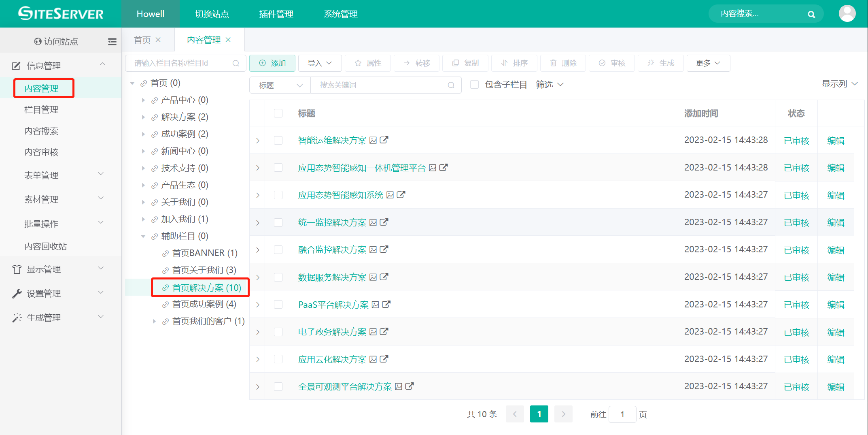Screen dimensions: 868x435
Task: Open external link icon for 统一监控解决方案
Action: [384, 222]
